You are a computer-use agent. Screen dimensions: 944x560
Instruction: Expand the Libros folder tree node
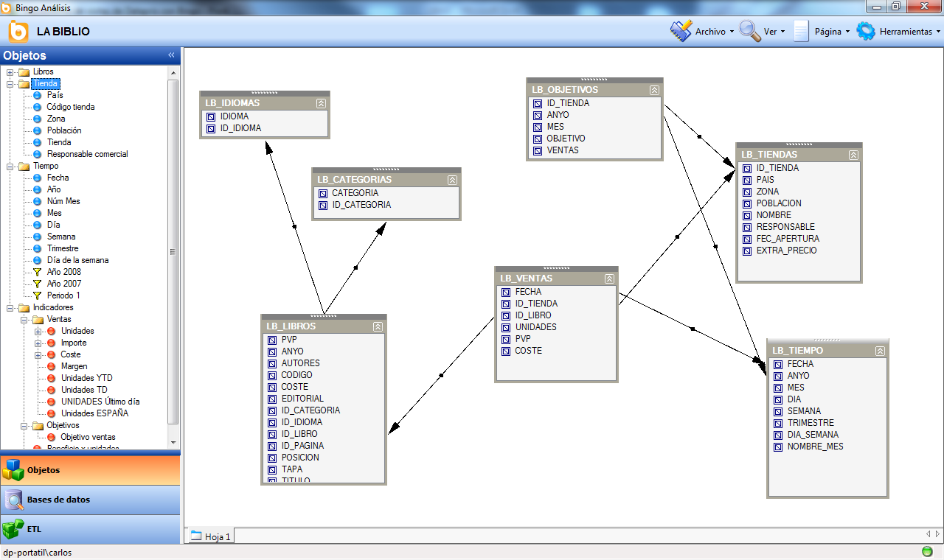(10, 72)
